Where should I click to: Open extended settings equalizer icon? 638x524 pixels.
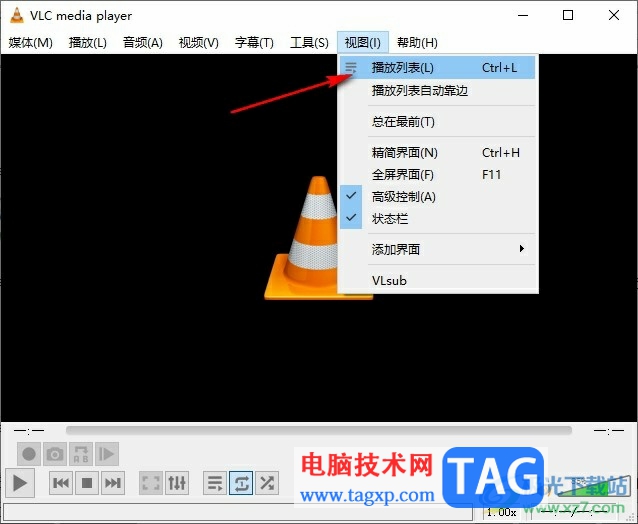[177, 483]
